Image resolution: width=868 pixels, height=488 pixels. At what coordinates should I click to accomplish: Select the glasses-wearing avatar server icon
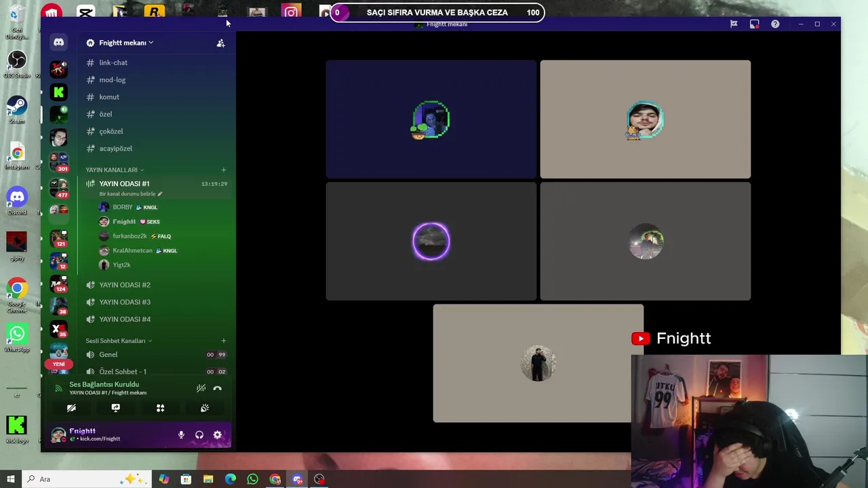[x=59, y=138]
